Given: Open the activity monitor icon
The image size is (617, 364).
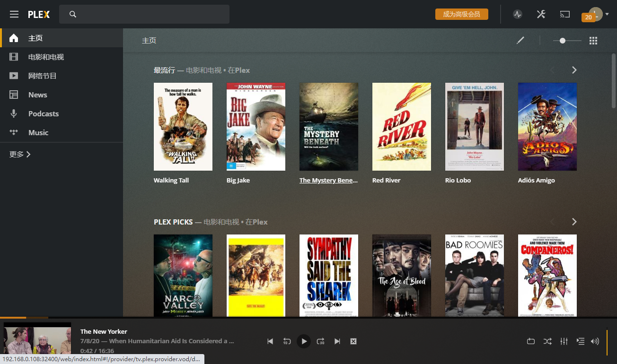Looking at the screenshot, I should tap(518, 14).
